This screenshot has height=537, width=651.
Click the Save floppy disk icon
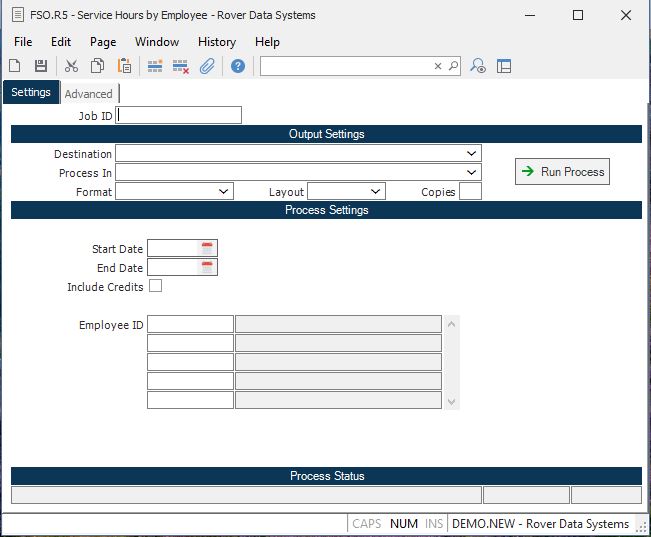pos(41,66)
